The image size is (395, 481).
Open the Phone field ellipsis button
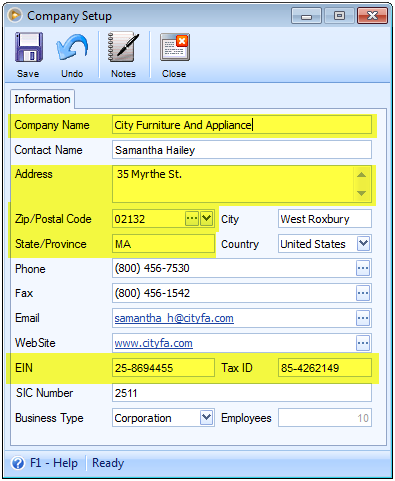363,268
